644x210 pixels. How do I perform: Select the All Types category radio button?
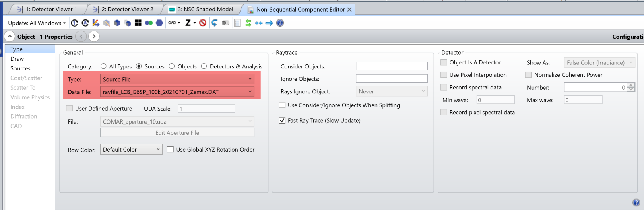tap(103, 66)
